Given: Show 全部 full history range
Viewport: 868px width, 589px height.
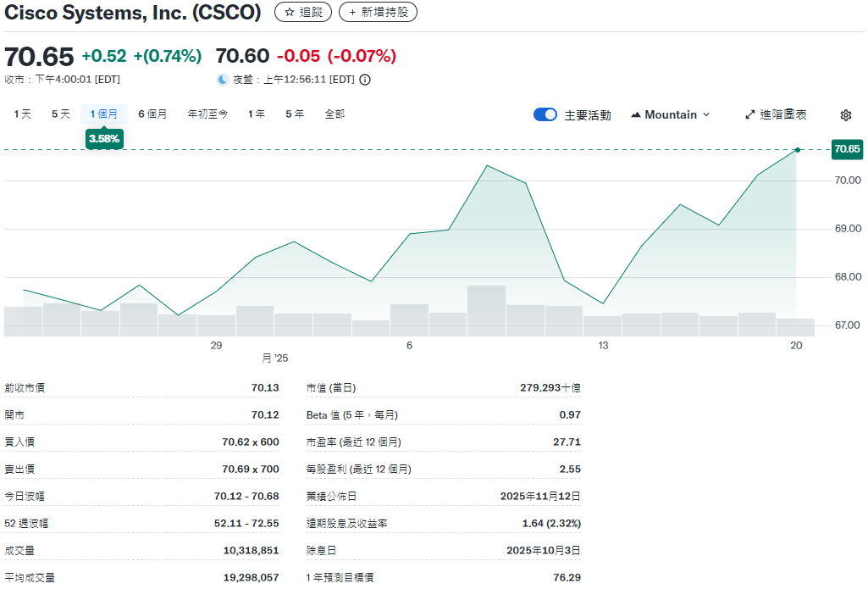Looking at the screenshot, I should 334,114.
